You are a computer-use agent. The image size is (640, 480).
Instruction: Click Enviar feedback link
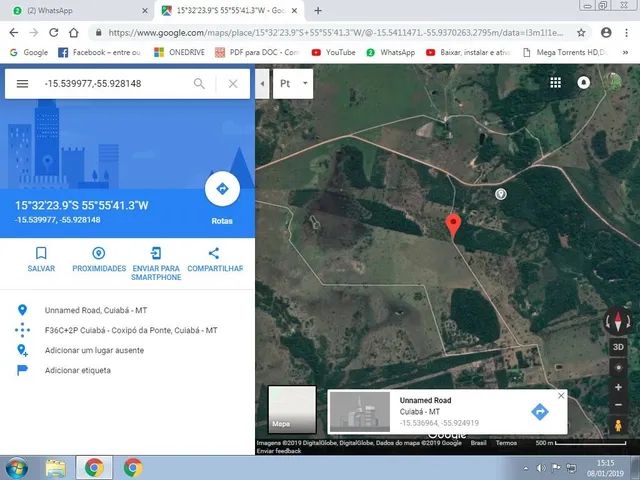(x=279, y=451)
